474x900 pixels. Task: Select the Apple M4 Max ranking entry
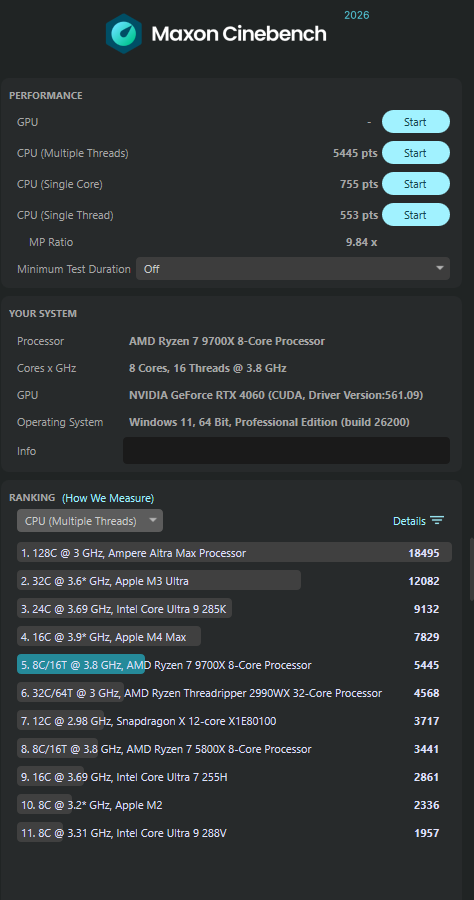pos(234,637)
